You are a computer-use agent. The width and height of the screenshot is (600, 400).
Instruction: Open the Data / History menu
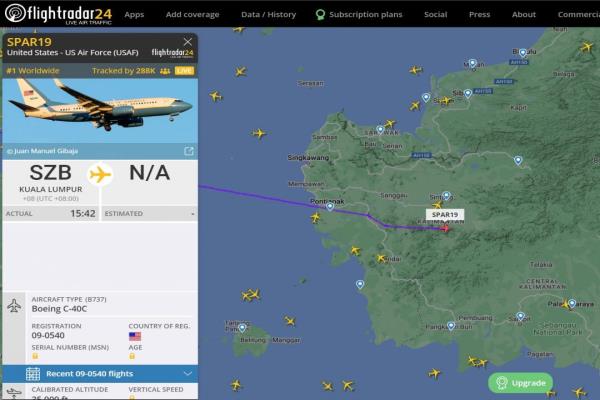269,15
